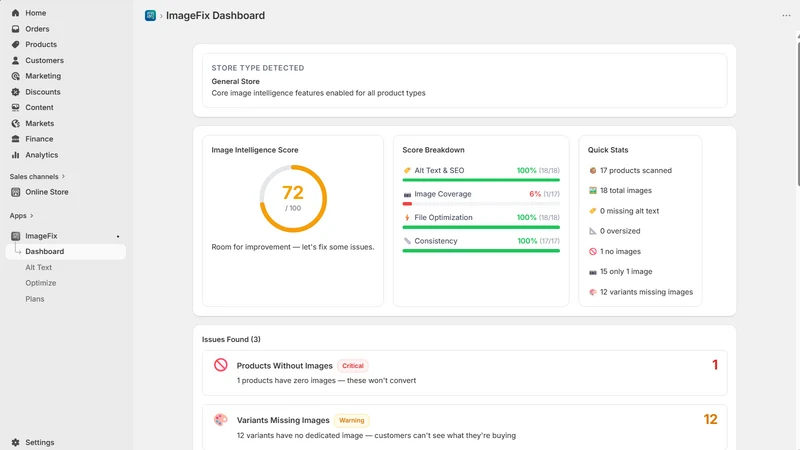This screenshot has height=450, width=800.
Task: Click the Consistency progress bar
Action: coord(481,251)
